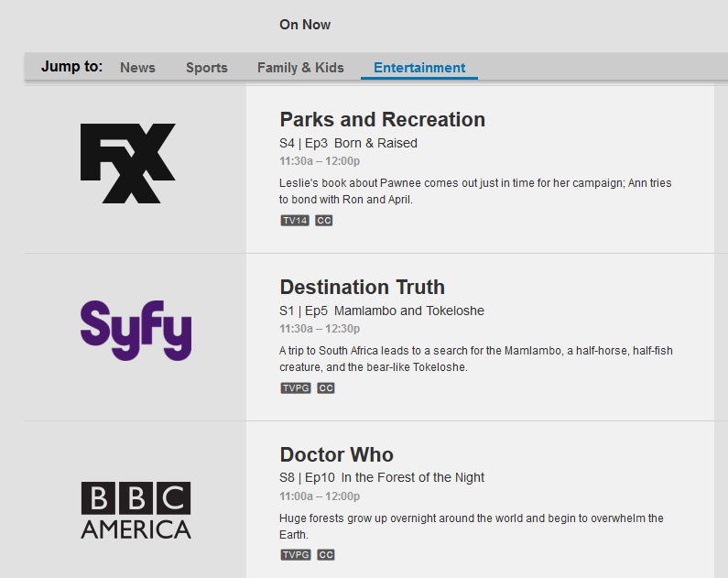The image size is (728, 578).
Task: Click the Jump to: label
Action: pos(71,66)
